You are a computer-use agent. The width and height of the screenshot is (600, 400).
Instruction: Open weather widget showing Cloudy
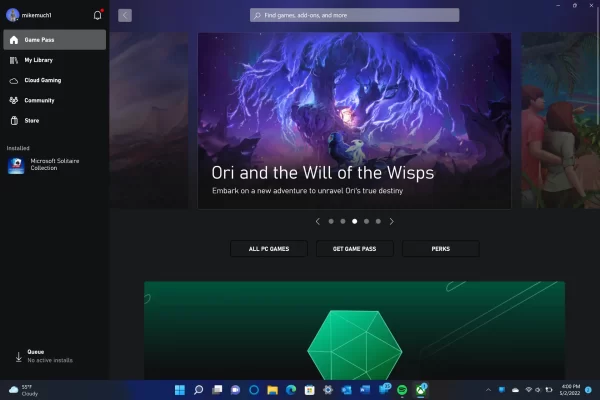tap(24, 390)
